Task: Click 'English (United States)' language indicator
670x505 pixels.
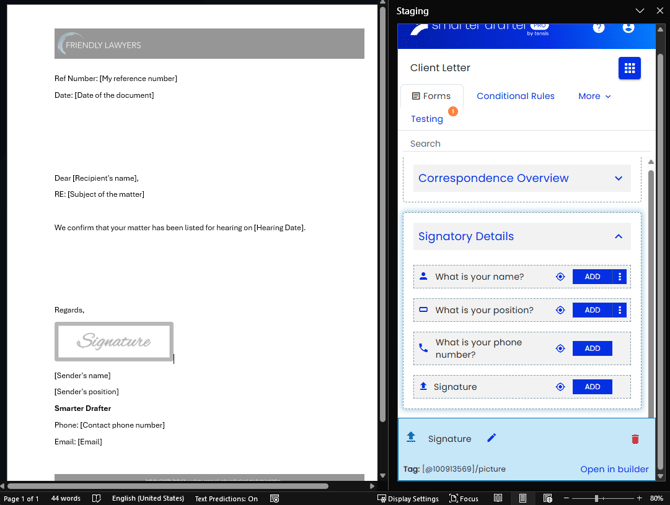Action: pos(148,499)
